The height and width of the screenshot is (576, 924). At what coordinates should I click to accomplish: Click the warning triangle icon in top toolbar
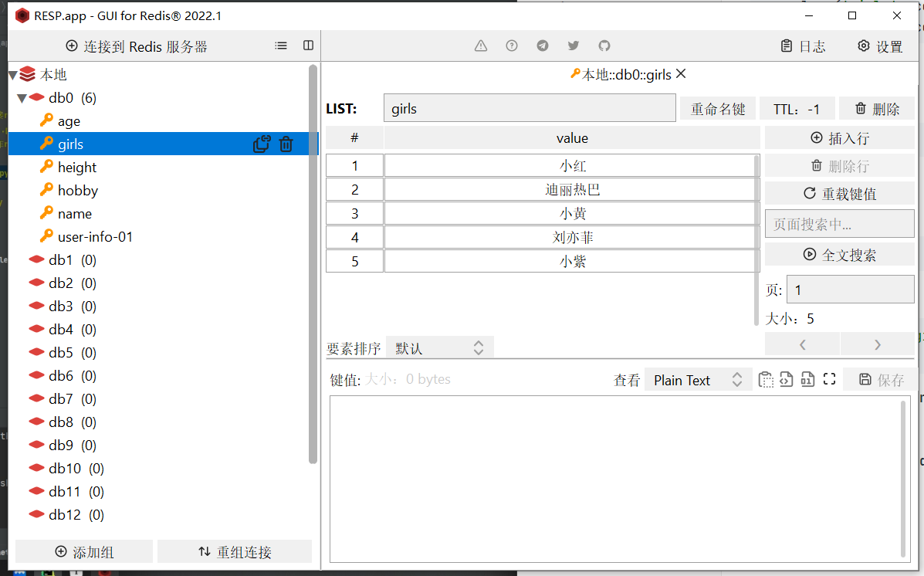tap(481, 46)
